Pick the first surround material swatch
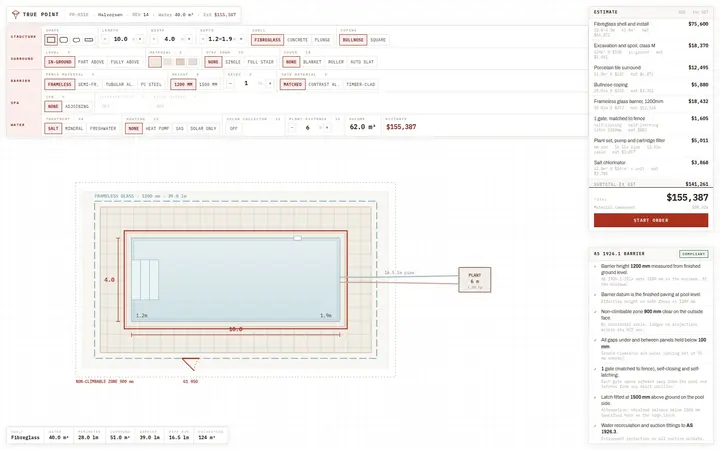 pyautogui.click(x=155, y=62)
